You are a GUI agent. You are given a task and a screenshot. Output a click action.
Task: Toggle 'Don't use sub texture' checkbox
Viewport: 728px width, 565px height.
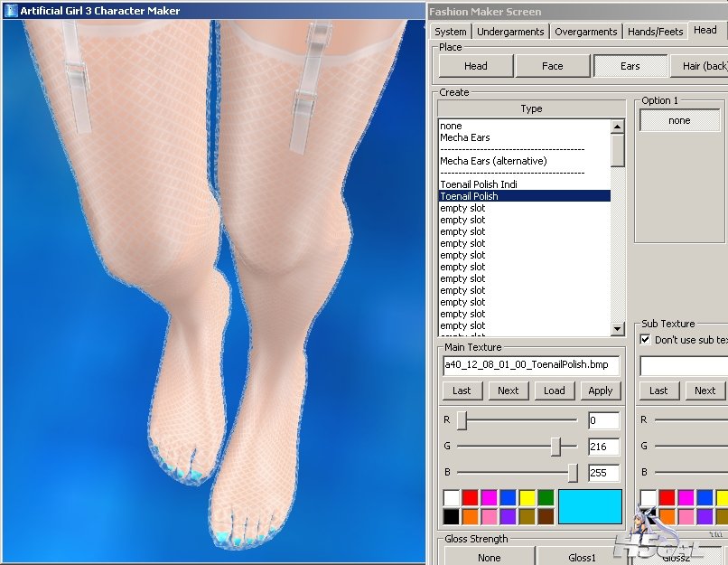(x=646, y=340)
